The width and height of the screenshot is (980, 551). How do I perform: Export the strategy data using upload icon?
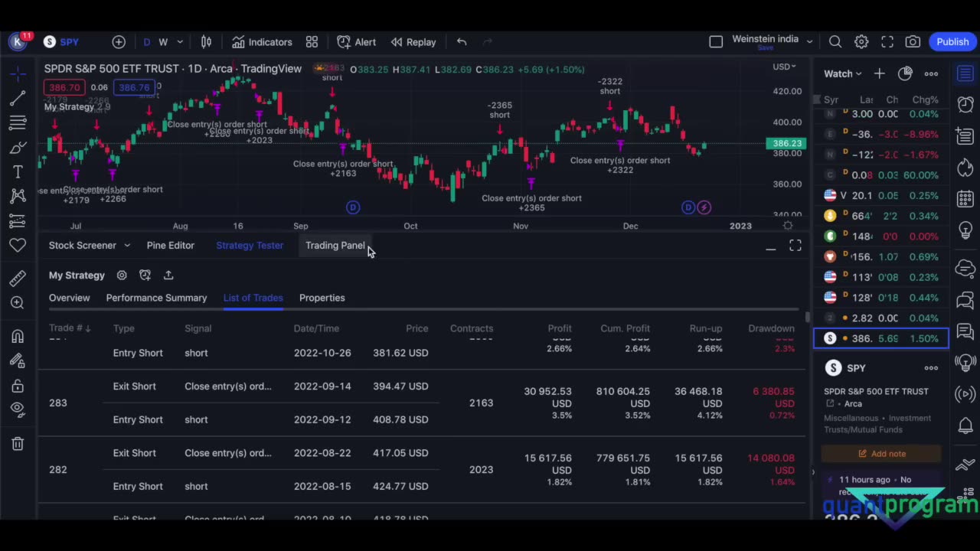168,275
